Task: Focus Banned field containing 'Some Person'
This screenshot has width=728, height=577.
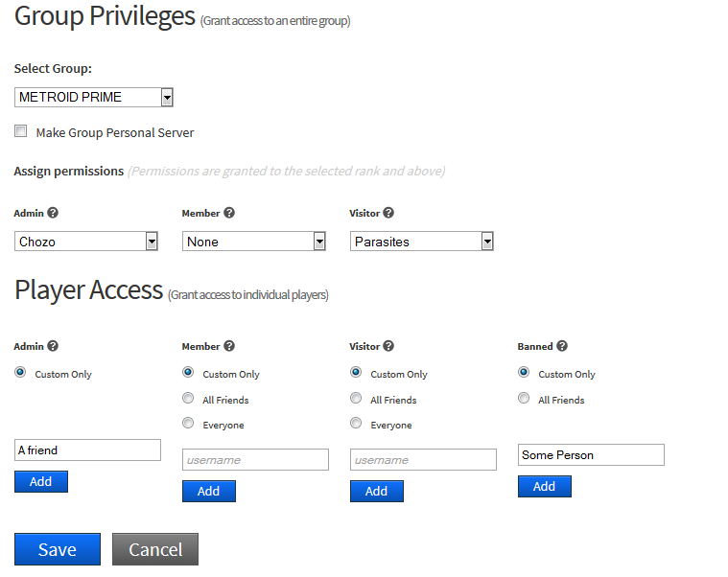Action: [591, 455]
